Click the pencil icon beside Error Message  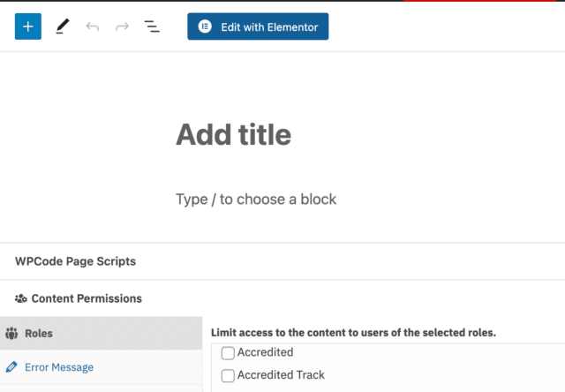pyautogui.click(x=12, y=367)
